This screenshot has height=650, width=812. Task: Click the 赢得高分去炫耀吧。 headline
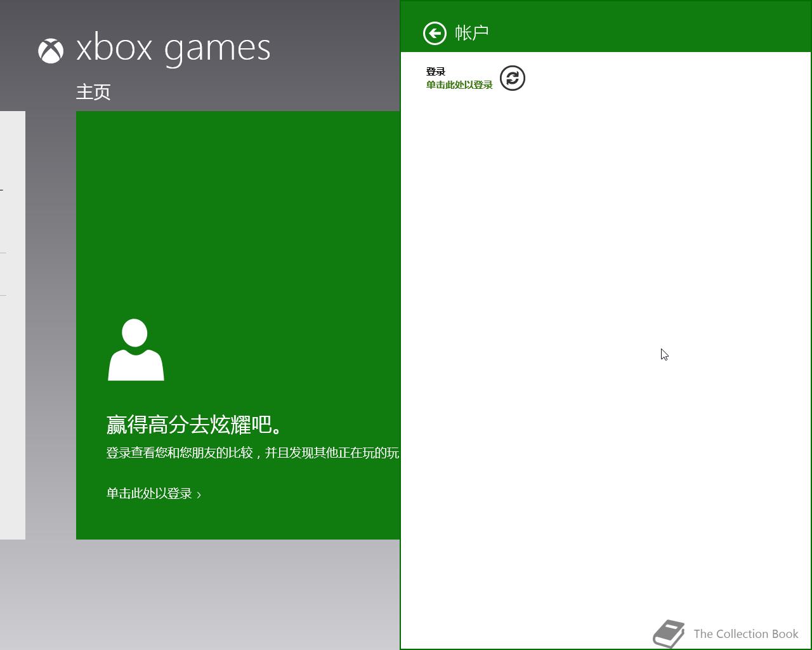coord(195,424)
